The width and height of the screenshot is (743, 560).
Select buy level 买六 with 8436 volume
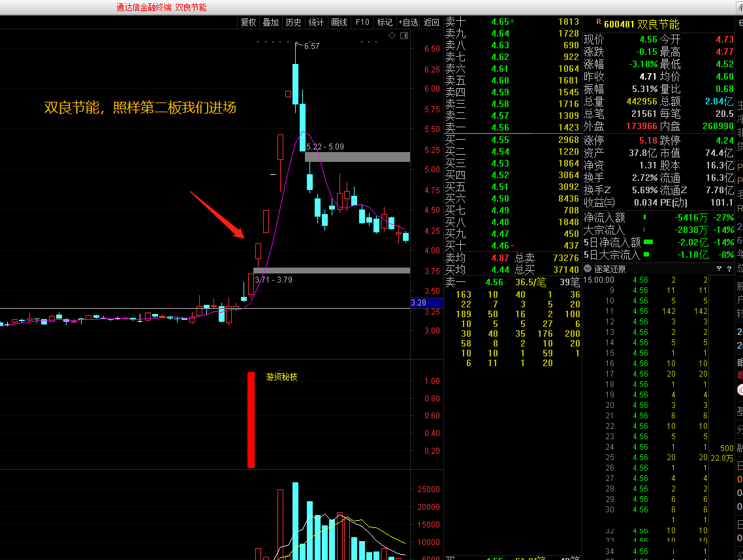[x=513, y=198]
